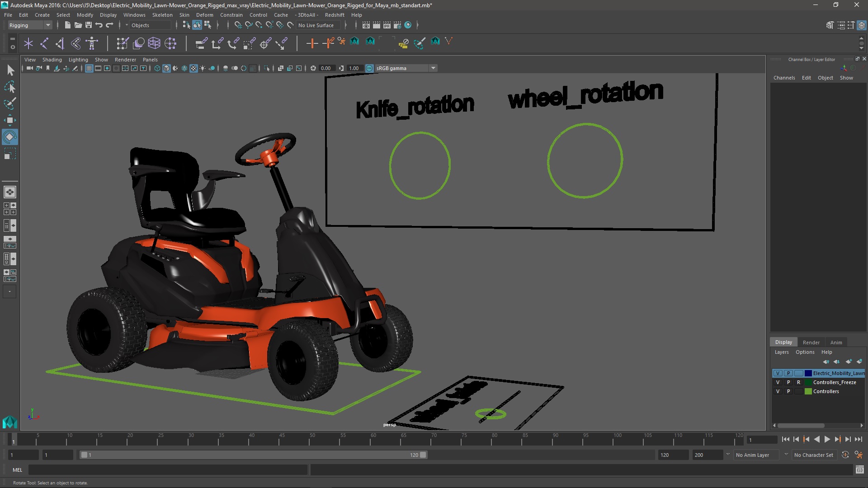Toggle visibility of Controllers layer
This screenshot has width=868, height=488.
pyautogui.click(x=778, y=391)
